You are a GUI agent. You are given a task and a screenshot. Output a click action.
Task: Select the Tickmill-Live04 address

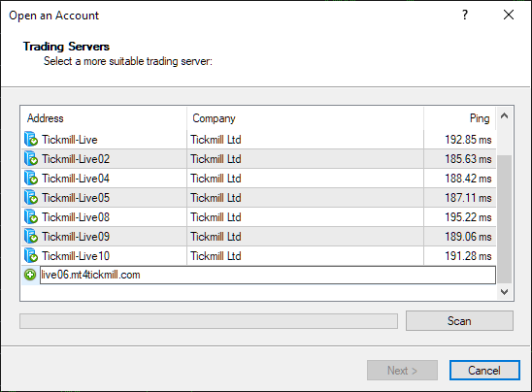(76, 178)
